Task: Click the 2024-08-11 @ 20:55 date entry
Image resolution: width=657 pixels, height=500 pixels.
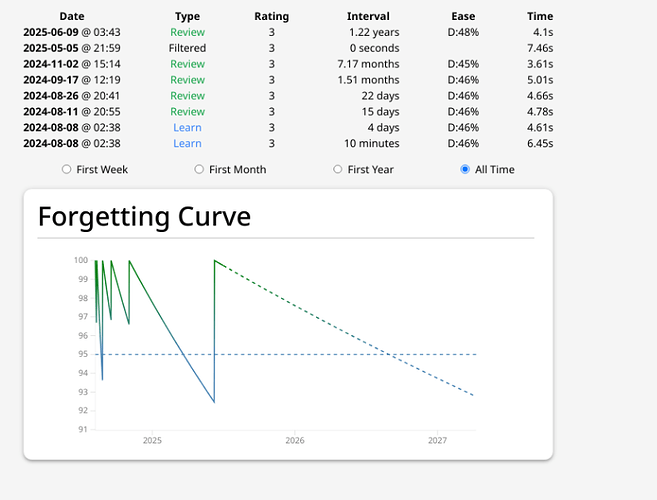Action: [72, 112]
